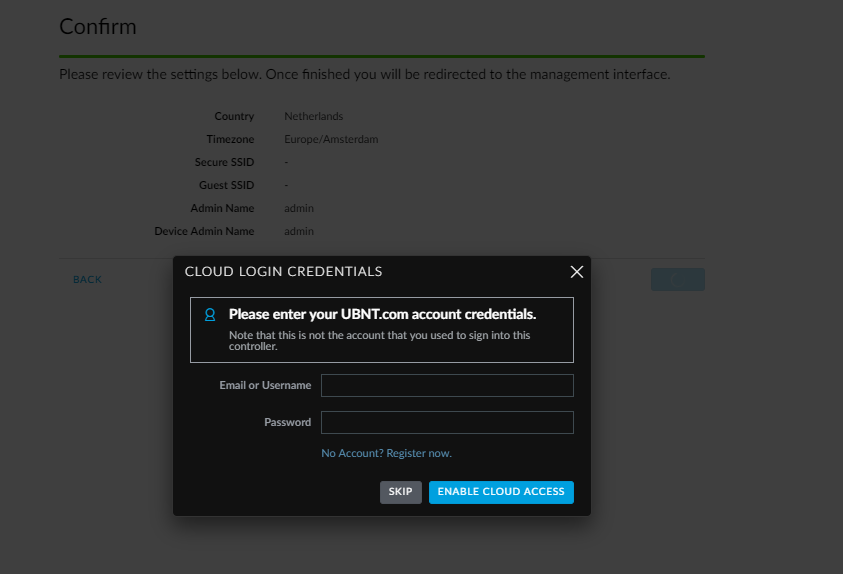Click the loading finish button behind dialog

[x=677, y=279]
